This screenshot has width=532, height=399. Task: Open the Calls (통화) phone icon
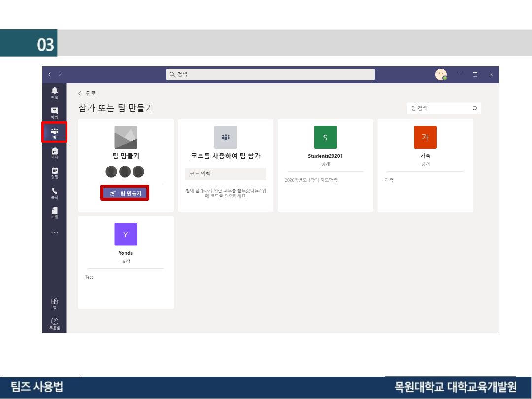click(x=54, y=193)
